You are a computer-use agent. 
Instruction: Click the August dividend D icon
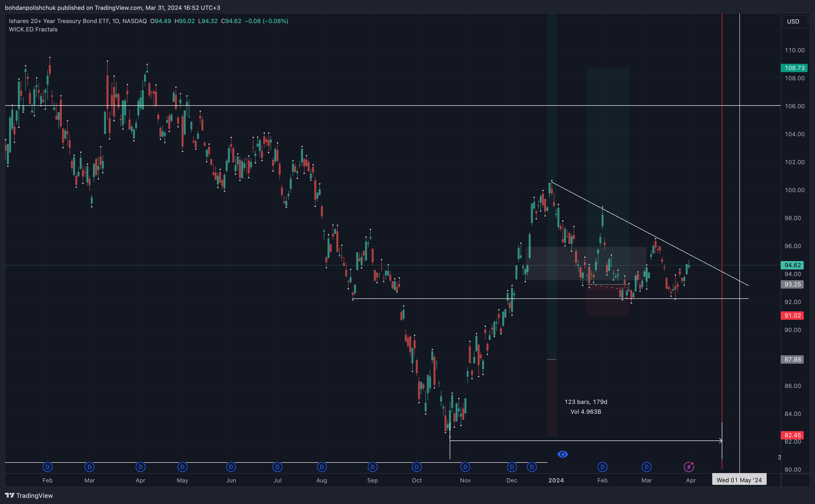[x=322, y=467]
